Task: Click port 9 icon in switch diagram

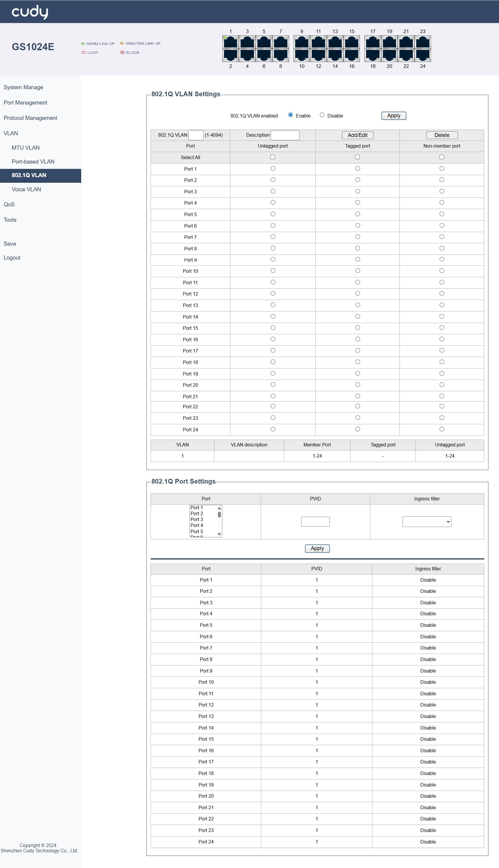Action: pyautogui.click(x=301, y=42)
